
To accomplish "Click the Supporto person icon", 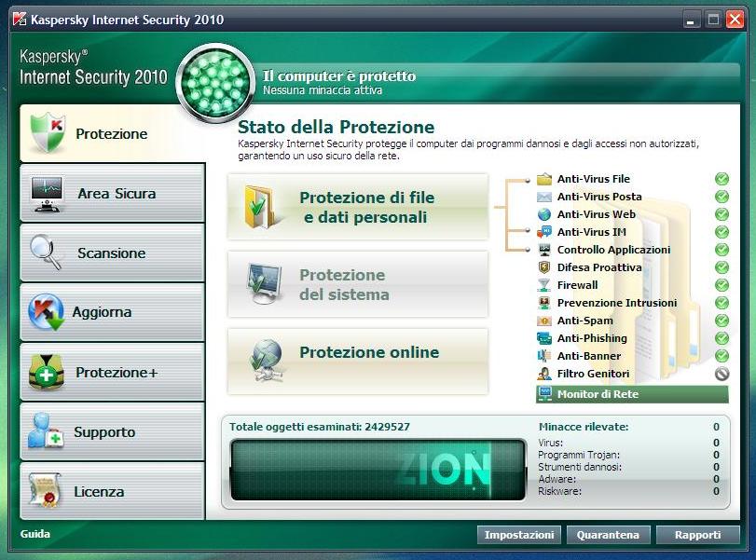I will point(46,430).
